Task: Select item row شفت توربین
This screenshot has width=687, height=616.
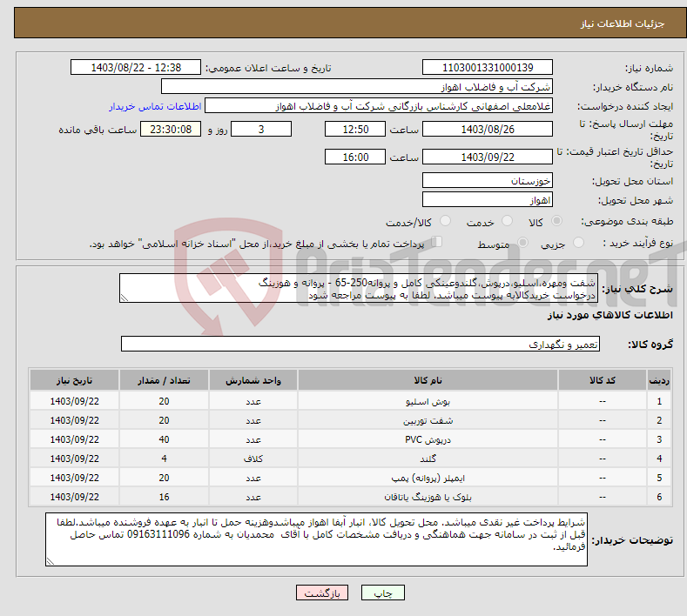Action: coord(351,420)
